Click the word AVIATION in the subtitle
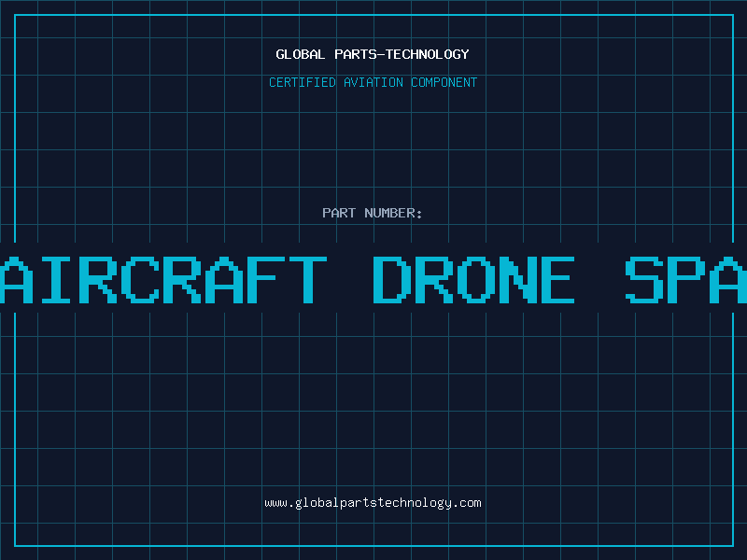Screen dimensions: 747x560 coord(373,82)
